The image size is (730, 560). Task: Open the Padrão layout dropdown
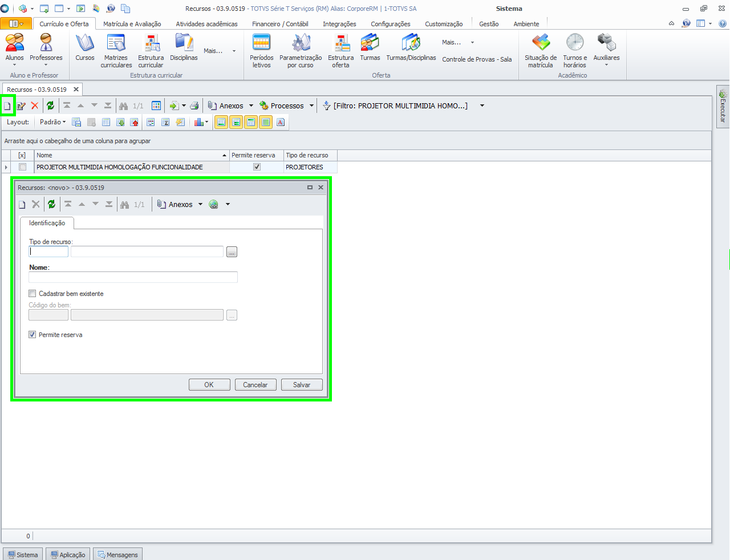pos(52,122)
